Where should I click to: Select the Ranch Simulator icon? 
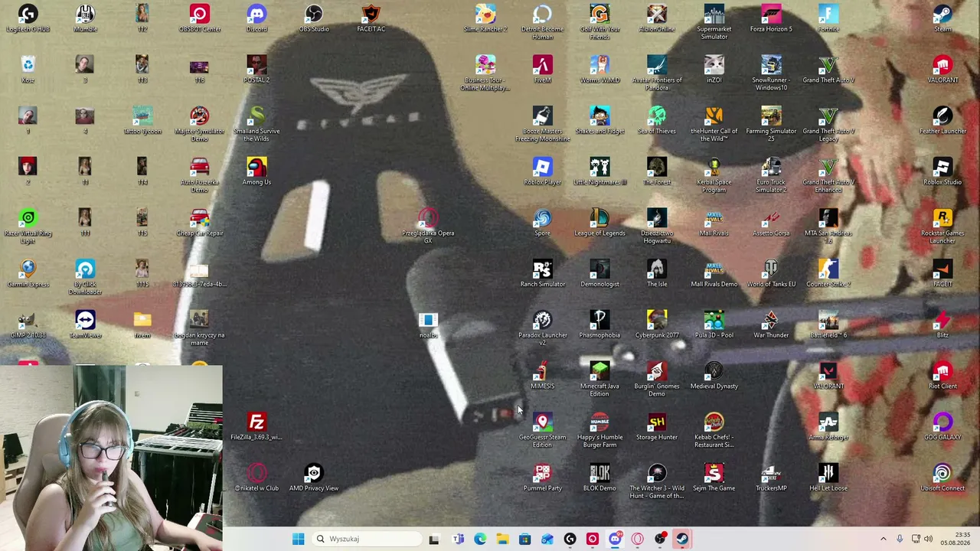pos(542,275)
